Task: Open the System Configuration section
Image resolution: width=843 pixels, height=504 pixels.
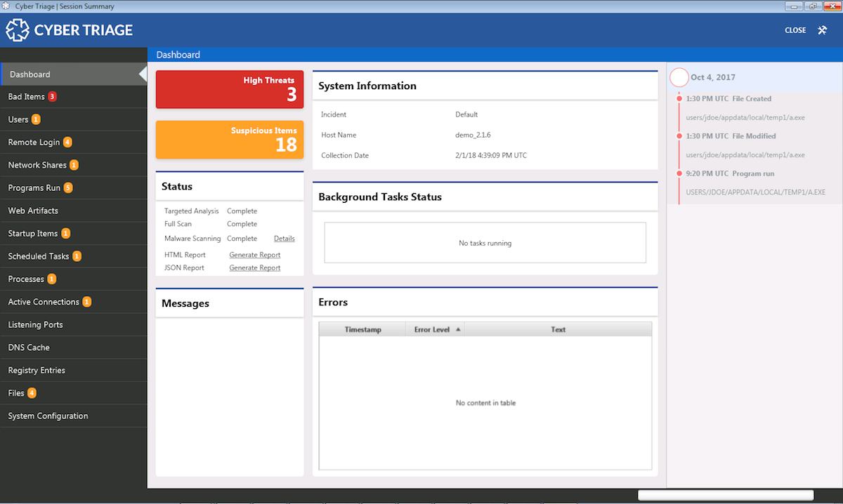Action: coord(47,416)
